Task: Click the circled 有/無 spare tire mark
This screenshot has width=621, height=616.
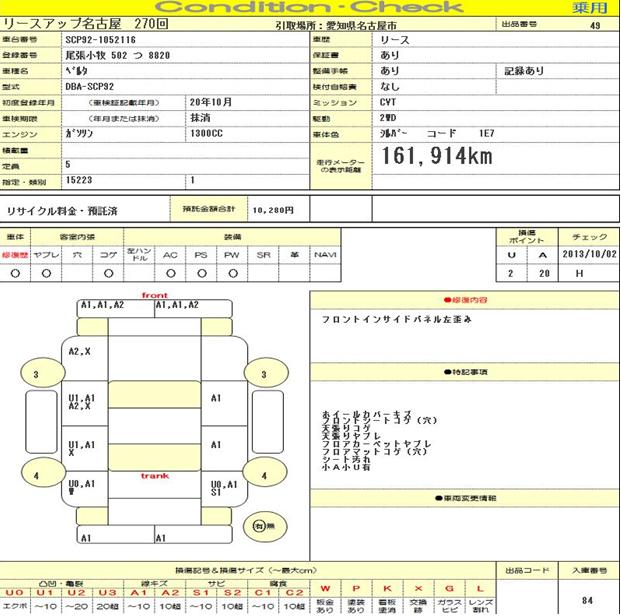Action: [x=263, y=524]
